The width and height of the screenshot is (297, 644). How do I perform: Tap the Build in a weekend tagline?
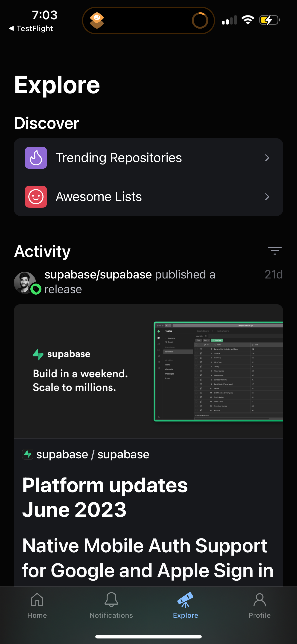[80, 381]
